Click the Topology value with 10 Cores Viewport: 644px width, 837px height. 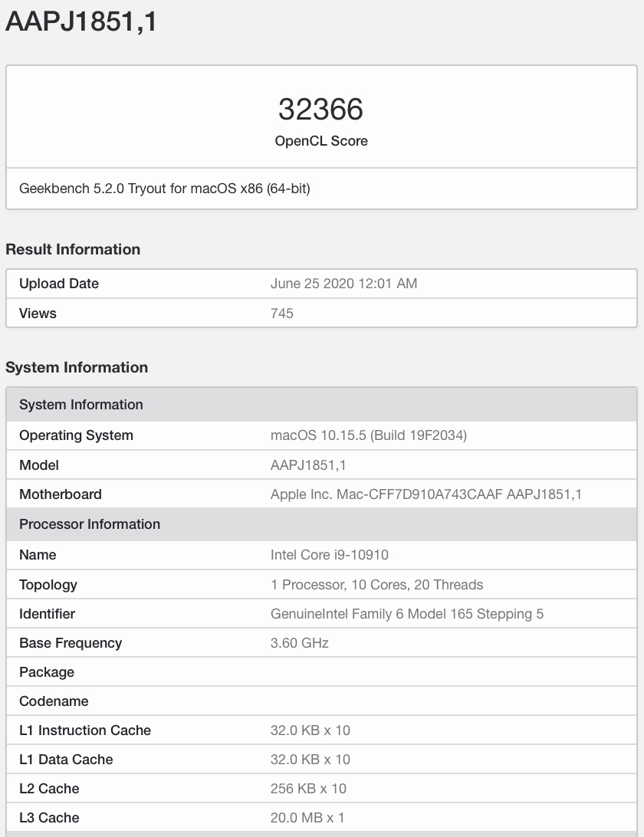click(376, 585)
